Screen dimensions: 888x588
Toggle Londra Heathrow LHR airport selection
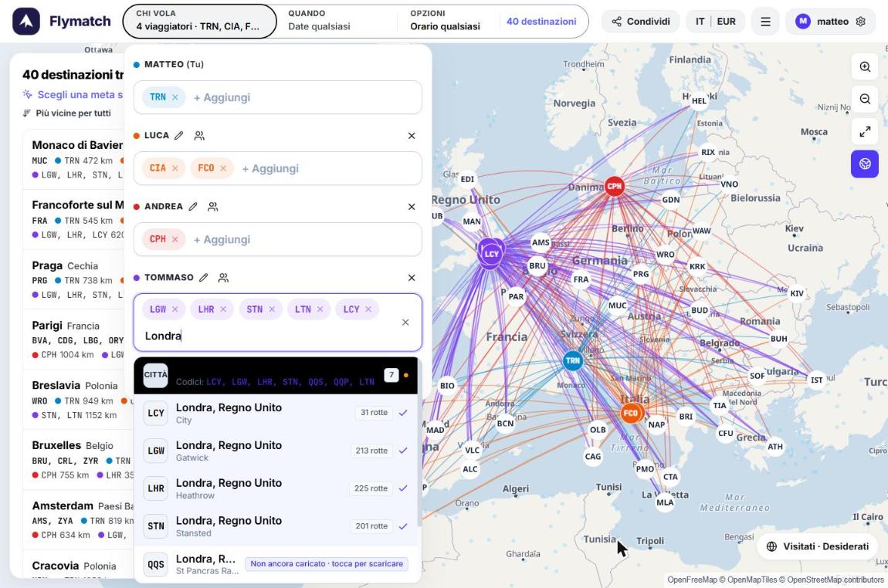(276, 488)
